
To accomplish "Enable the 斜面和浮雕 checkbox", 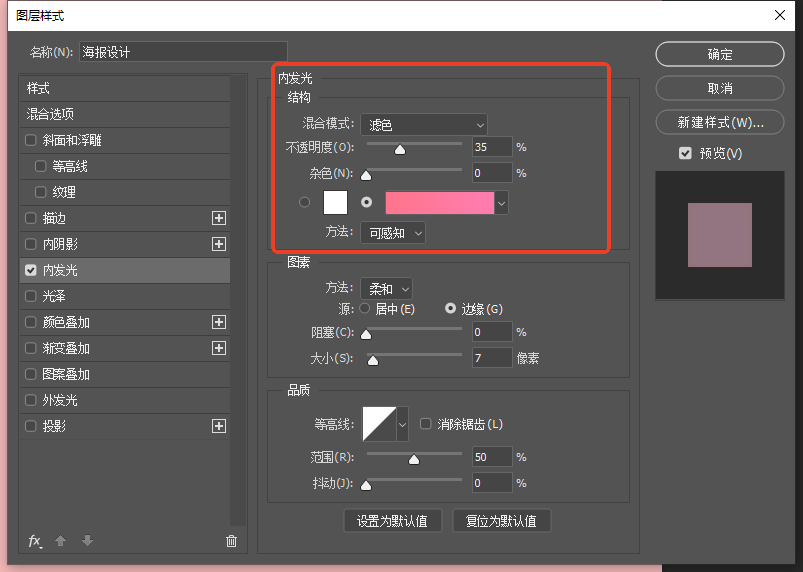I will click(x=32, y=140).
